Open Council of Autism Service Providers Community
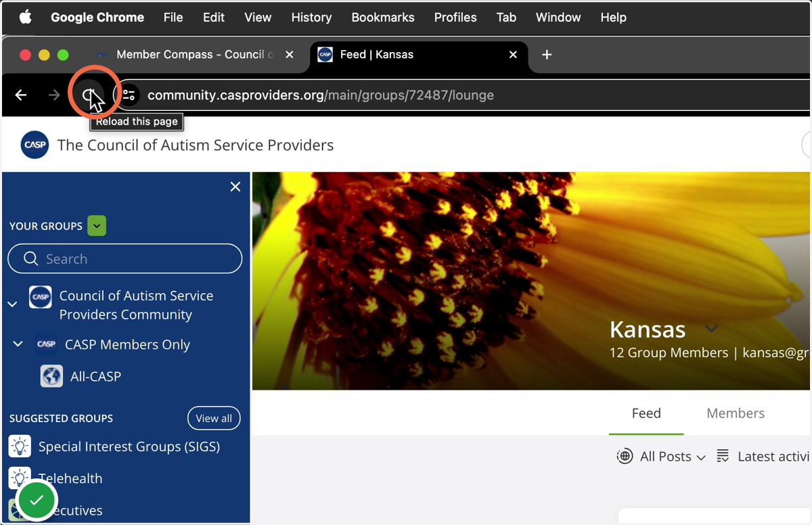The width and height of the screenshot is (812, 525). click(x=136, y=305)
